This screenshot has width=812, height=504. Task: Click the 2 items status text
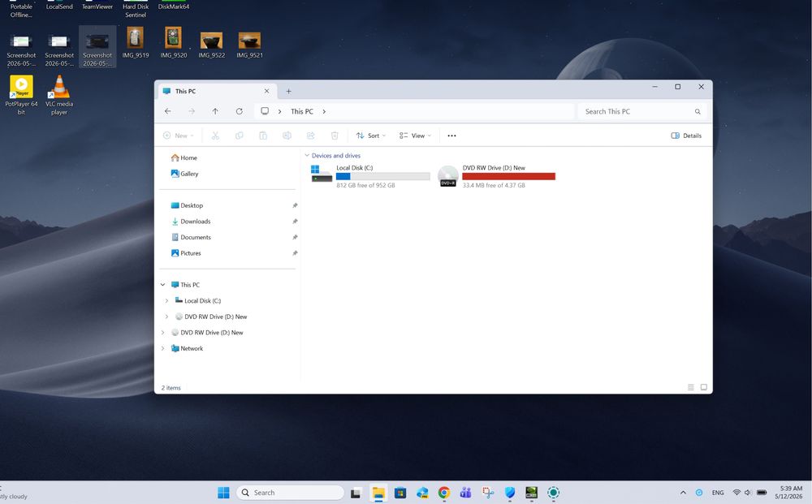[171, 388]
